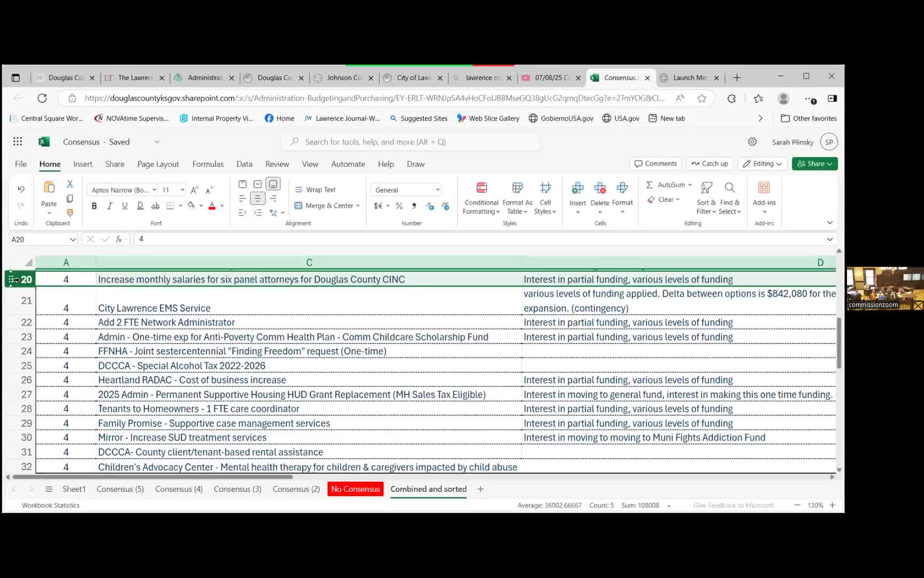Click the red font color swatch

pos(212,206)
